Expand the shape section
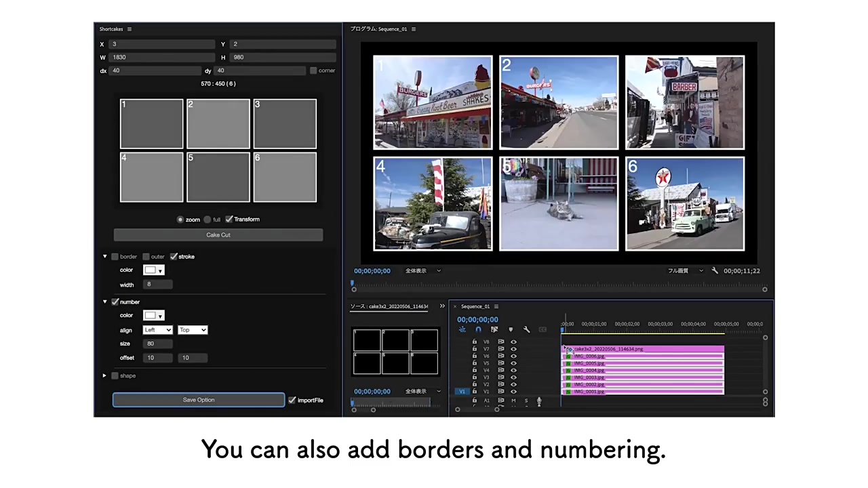Screen dimensions: 868x488 104,375
